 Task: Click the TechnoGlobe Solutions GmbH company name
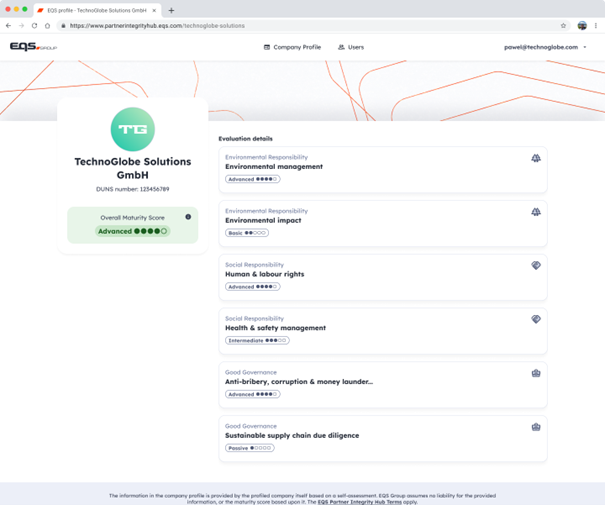click(133, 168)
